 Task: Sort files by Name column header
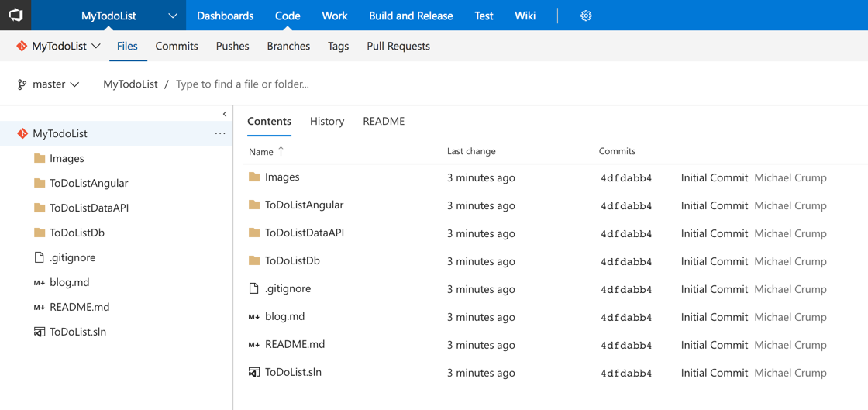point(261,152)
